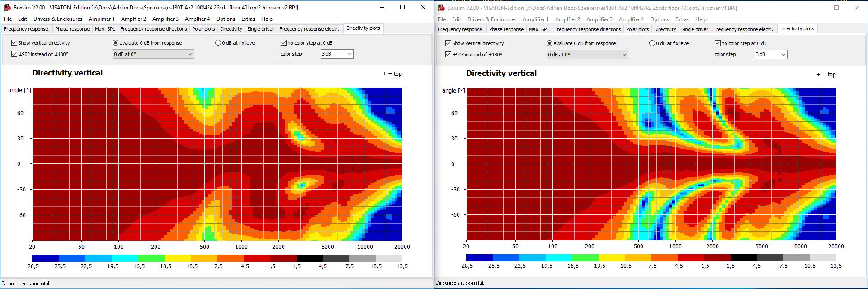868x289 pixels.
Task: Open Options menu in right window
Action: click(x=659, y=19)
